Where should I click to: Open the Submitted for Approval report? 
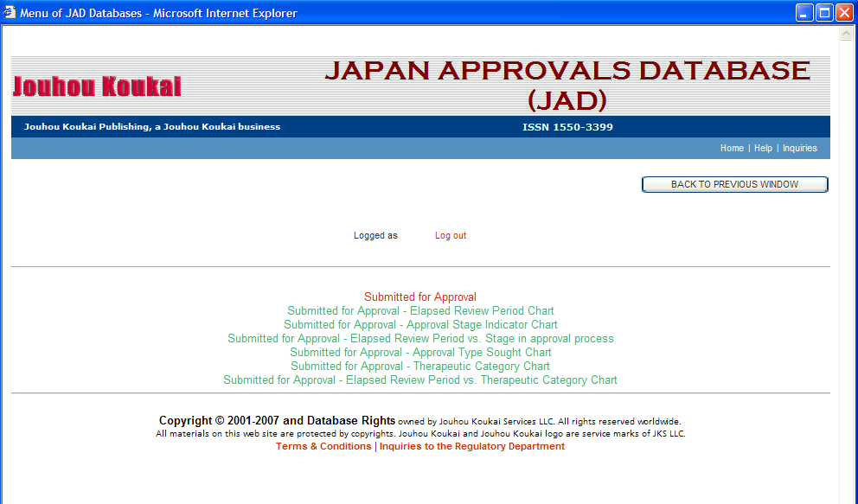[420, 297]
